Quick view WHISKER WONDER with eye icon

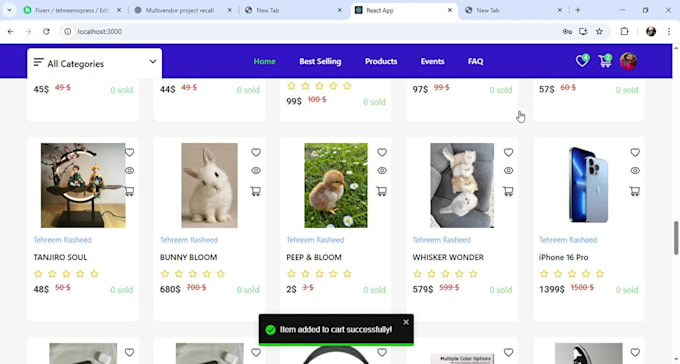click(509, 171)
